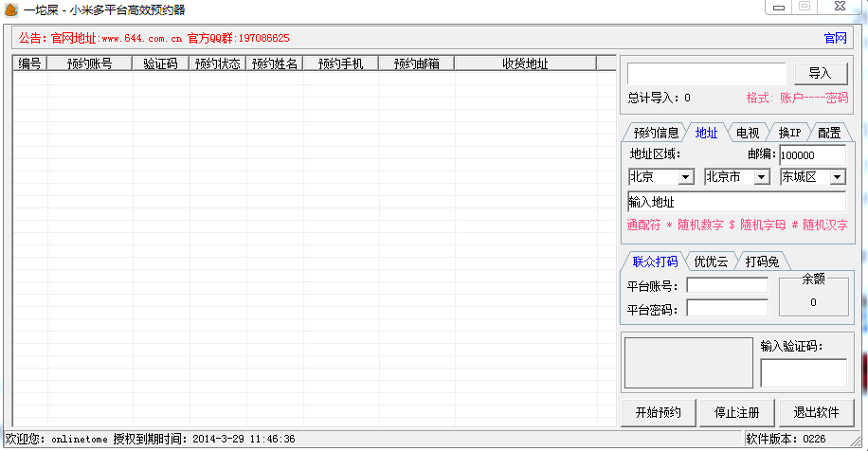Switch to the 预约信息 tab
This screenshot has height=451, width=868.
point(656,133)
